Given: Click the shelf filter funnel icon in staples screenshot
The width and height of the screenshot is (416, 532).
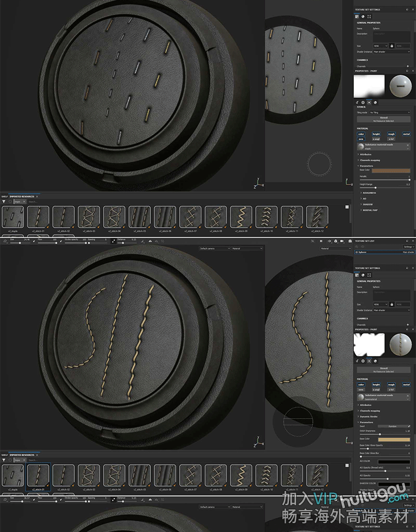Looking at the screenshot, I should pyautogui.click(x=4, y=202).
